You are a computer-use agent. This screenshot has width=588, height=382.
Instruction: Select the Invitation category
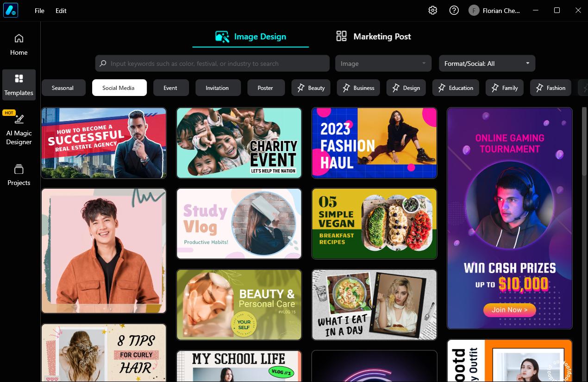(218, 88)
